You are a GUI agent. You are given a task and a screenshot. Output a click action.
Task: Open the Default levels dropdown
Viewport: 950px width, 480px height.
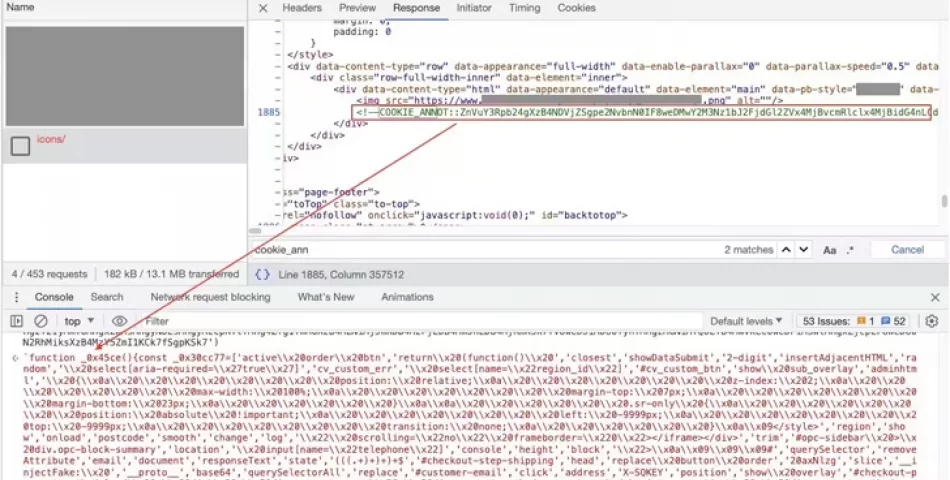[x=746, y=321]
